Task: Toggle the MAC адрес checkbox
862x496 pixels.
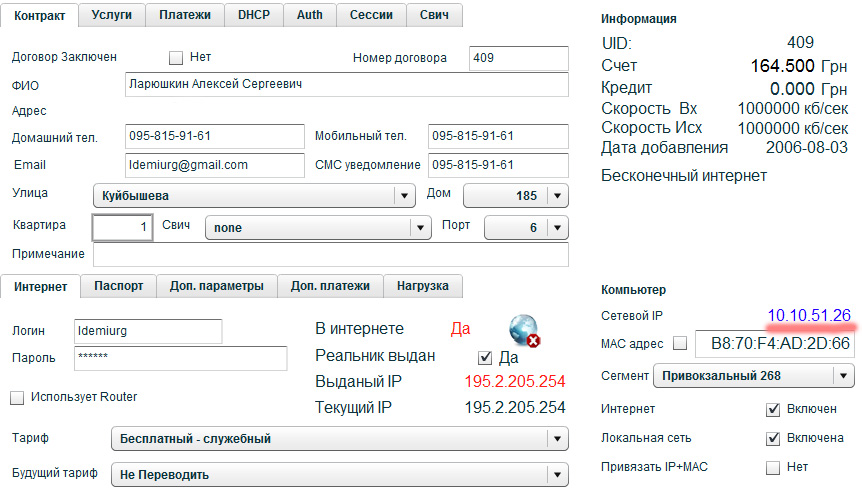Action: [x=680, y=345]
